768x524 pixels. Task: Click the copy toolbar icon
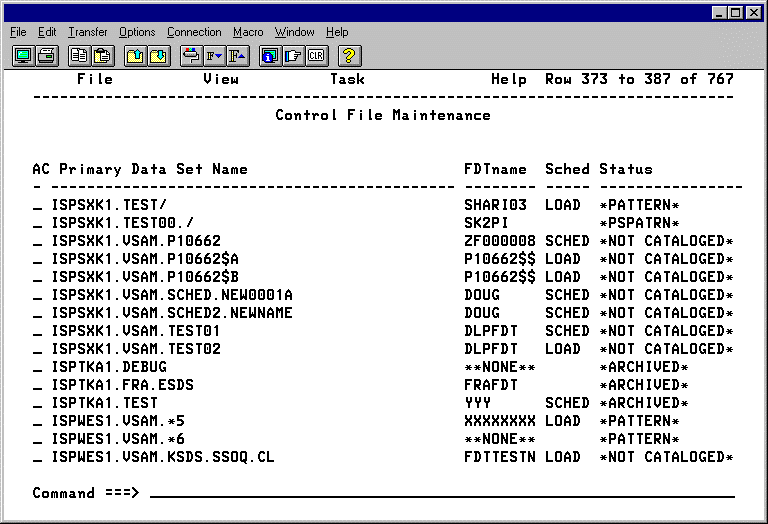pos(78,56)
